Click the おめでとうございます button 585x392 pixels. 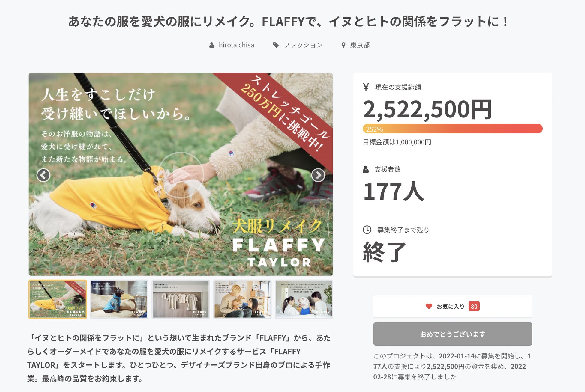(x=452, y=334)
